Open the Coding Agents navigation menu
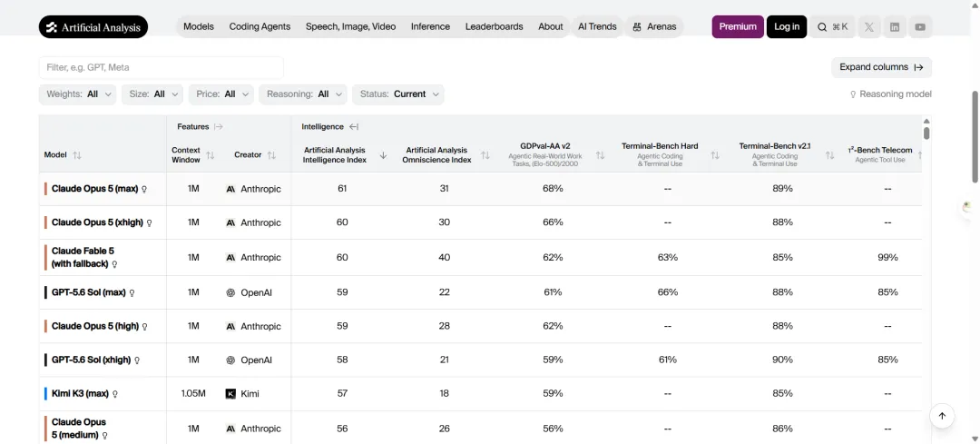The height and width of the screenshot is (444, 980). (x=260, y=27)
